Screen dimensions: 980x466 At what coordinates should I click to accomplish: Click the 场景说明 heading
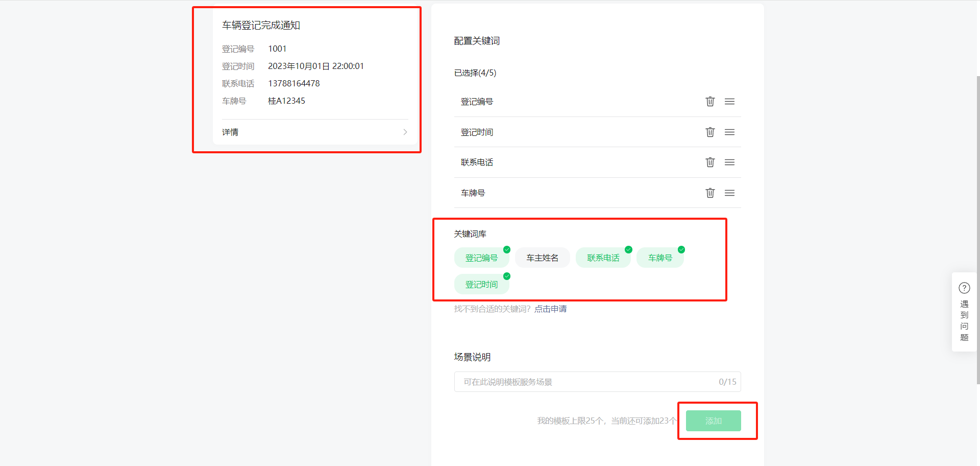(472, 357)
